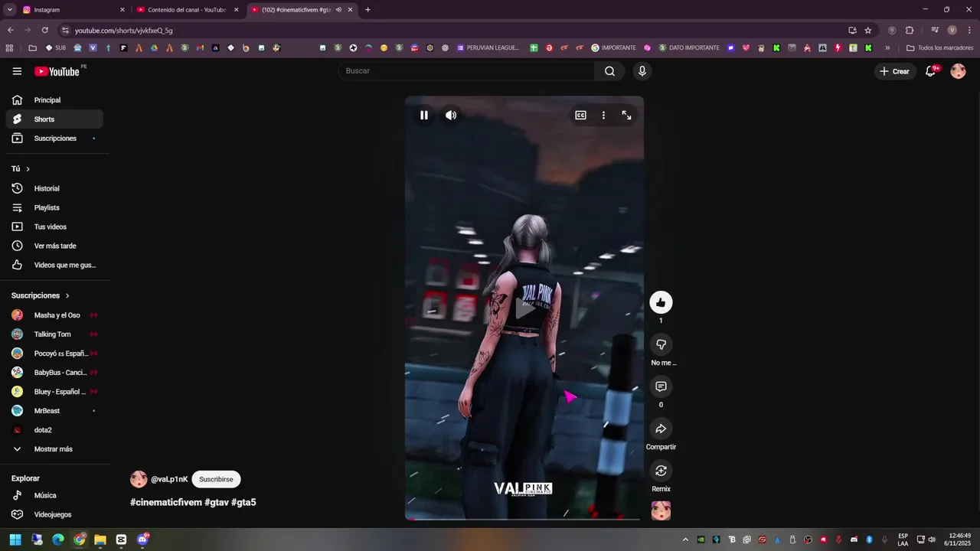Open Todos los marcadores folder
Viewport: 980px width, 551px height.
coord(939,47)
